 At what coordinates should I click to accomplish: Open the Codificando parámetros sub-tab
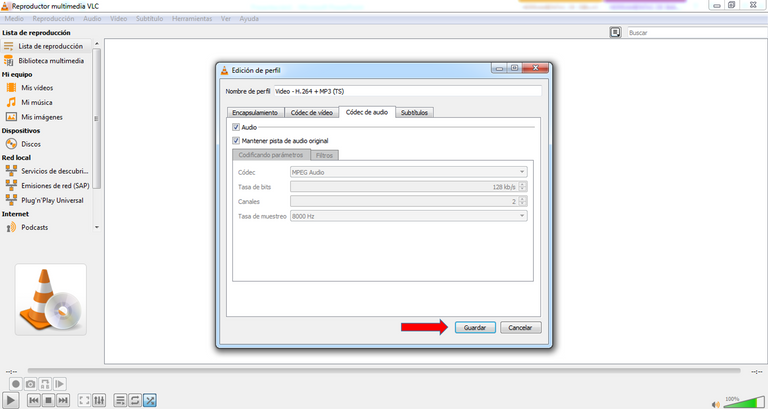tap(271, 155)
